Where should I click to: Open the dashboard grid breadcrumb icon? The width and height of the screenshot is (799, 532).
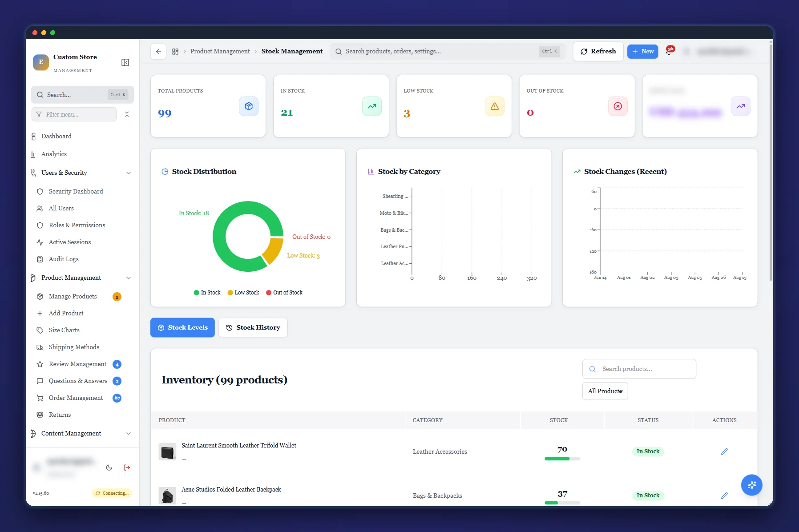click(175, 52)
